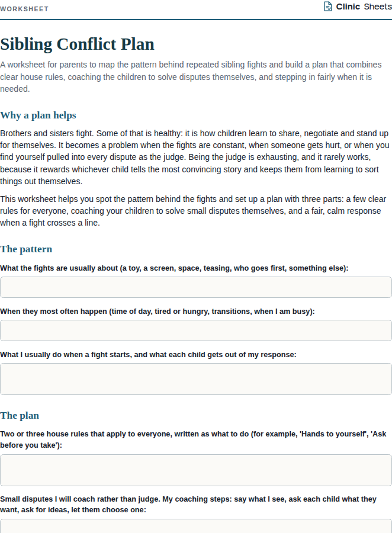Image resolution: width=392 pixels, height=533 pixels.
Task: Click the Sibling Conflict Plan title
Action: pyautogui.click(x=77, y=44)
